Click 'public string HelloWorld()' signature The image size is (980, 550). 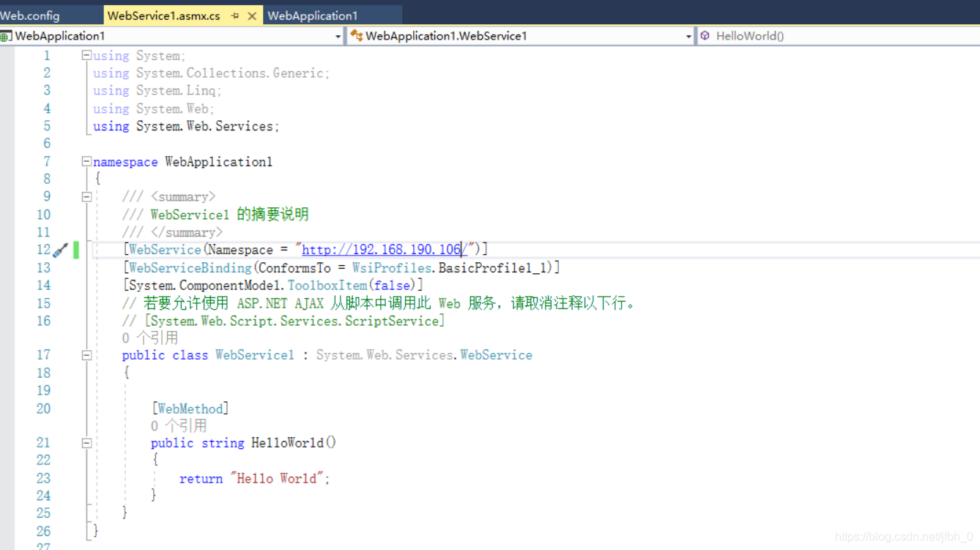243,443
